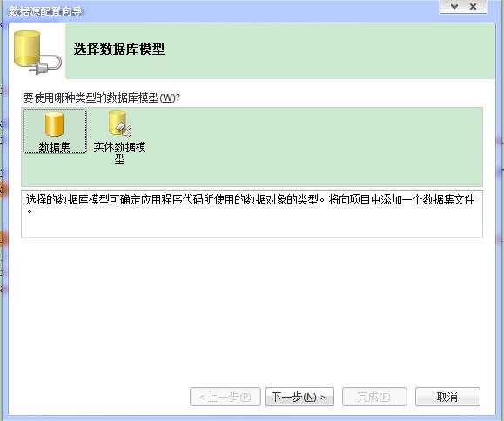Click the chevron button in title bar
Viewport: 504px width, 421px height.
pyautogui.click(x=454, y=6)
